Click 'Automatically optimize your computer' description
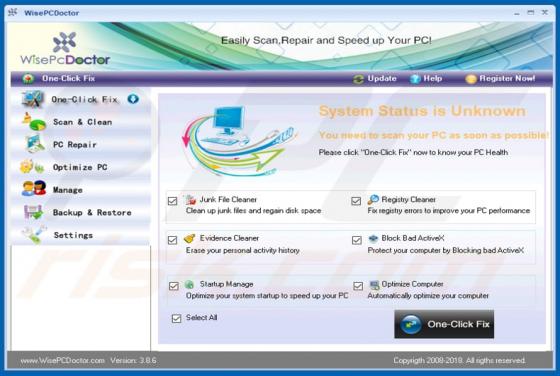This screenshot has height=376, width=560. pos(428,296)
